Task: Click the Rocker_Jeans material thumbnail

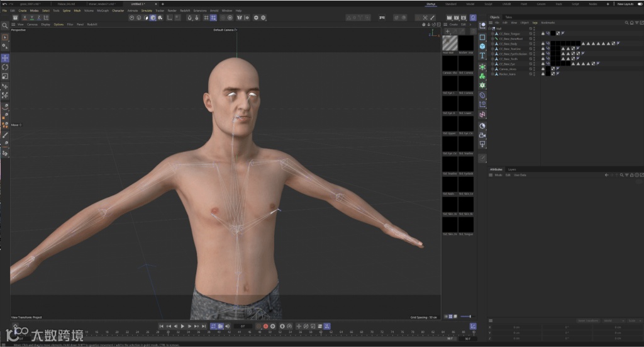Action: pos(466,43)
